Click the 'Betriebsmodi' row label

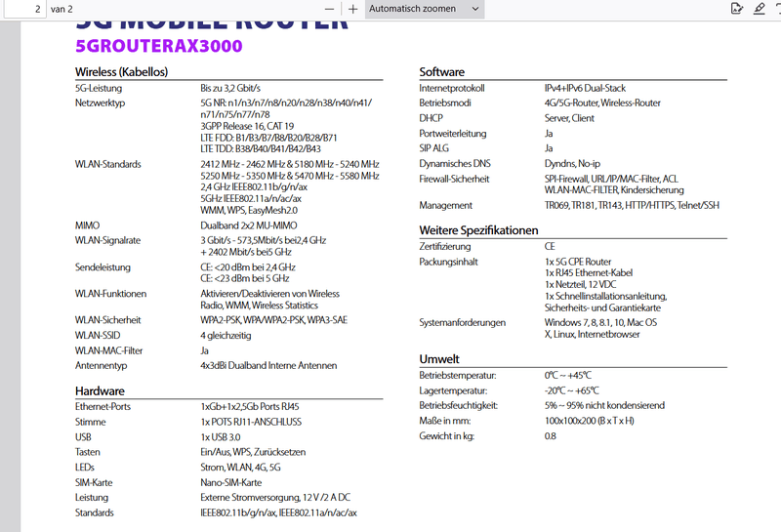(445, 103)
